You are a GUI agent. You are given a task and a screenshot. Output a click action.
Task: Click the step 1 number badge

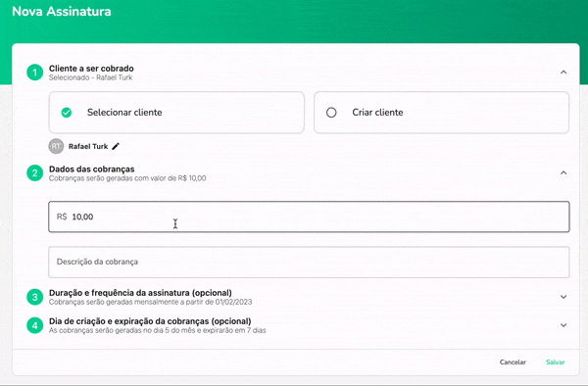click(35, 72)
